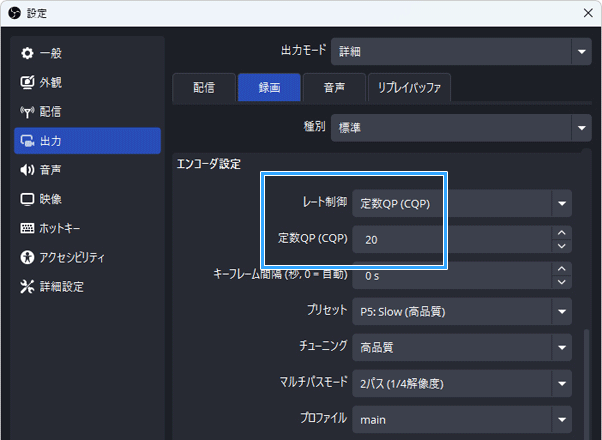This screenshot has height=440, width=602.
Task: Increase キーフレーム間隔 with up arrow
Action: (x=562, y=269)
